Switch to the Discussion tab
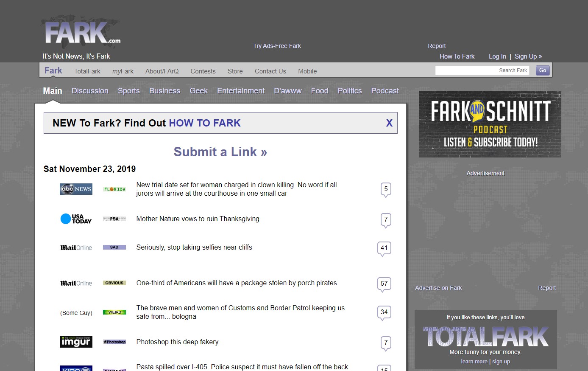588x371 pixels. pyautogui.click(x=90, y=91)
